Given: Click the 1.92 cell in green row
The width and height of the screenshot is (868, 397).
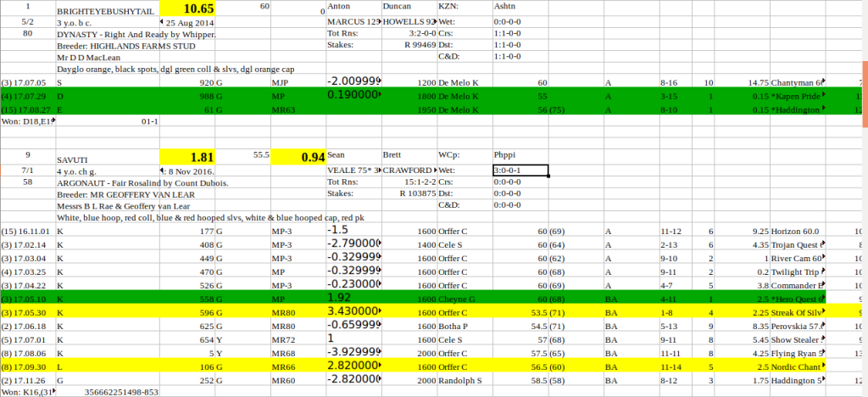Looking at the screenshot, I should [339, 299].
